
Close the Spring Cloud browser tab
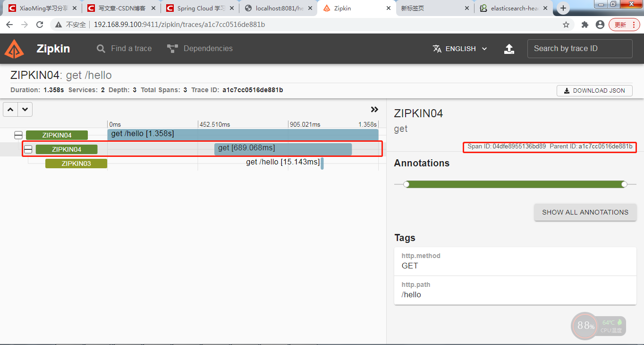(232, 8)
